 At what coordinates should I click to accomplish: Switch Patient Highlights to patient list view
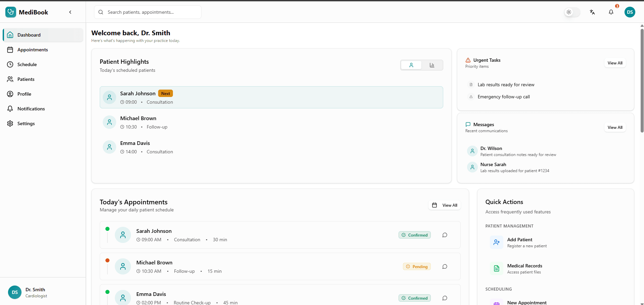411,65
